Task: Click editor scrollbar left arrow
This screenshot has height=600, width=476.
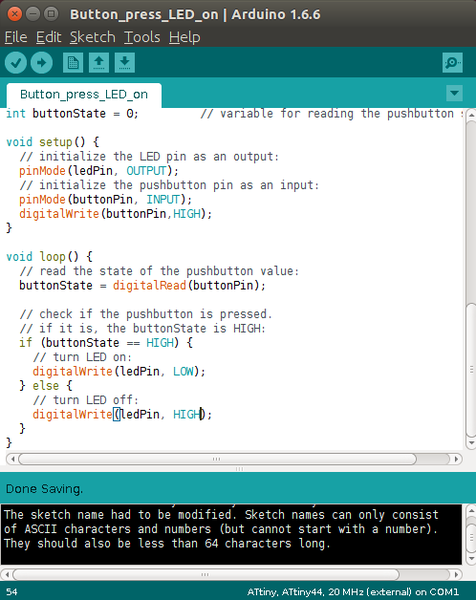Action: [12, 459]
